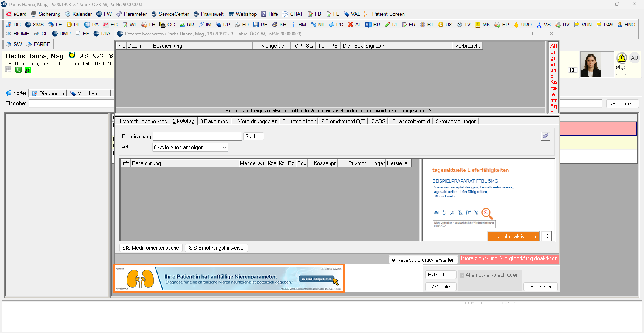Image resolution: width=644 pixels, height=333 pixels.
Task: Click the green phone icon under patient address
Action: [19, 70]
